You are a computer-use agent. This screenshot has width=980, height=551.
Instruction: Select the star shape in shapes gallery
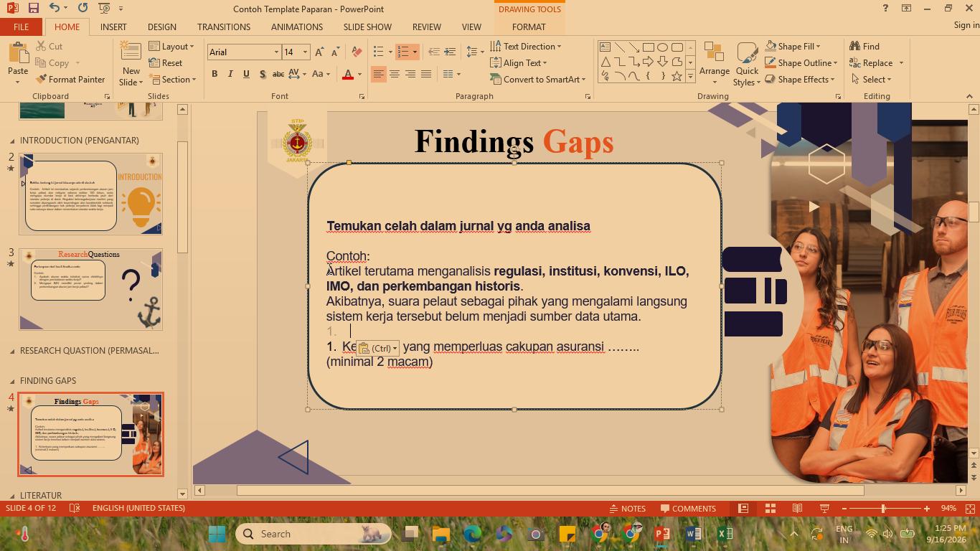pos(677,76)
